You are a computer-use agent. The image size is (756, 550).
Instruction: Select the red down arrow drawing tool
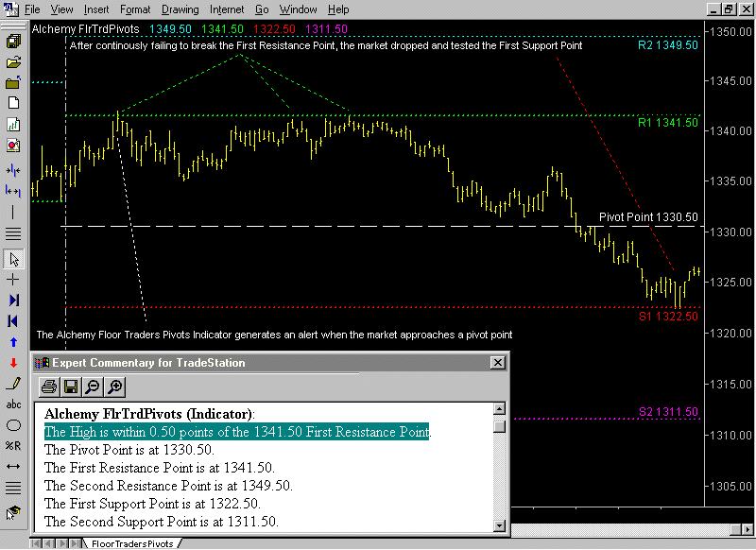pyautogui.click(x=13, y=363)
